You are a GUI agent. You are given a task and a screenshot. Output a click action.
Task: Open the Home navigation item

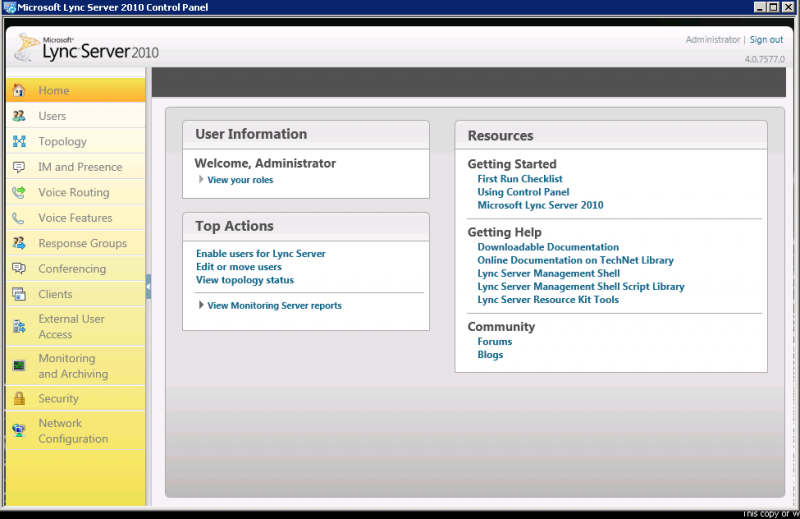76,90
